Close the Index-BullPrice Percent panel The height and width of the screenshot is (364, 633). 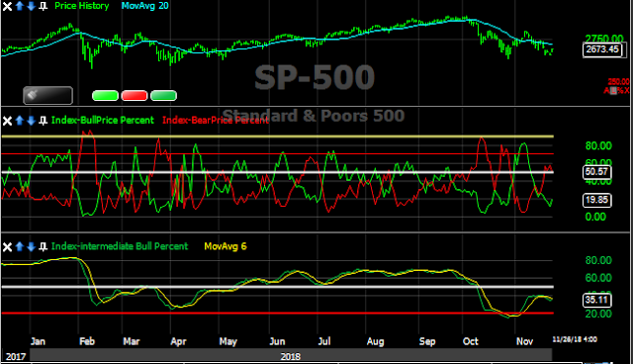(x=7, y=121)
